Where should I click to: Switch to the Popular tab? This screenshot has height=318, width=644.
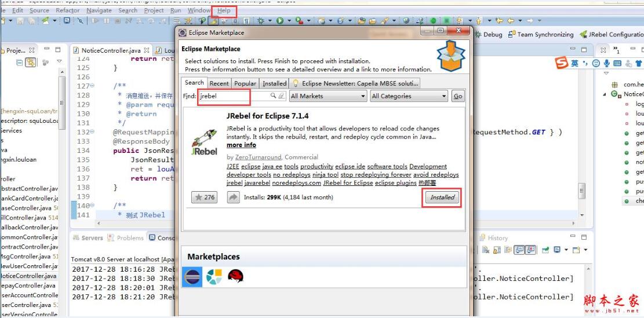245,83
